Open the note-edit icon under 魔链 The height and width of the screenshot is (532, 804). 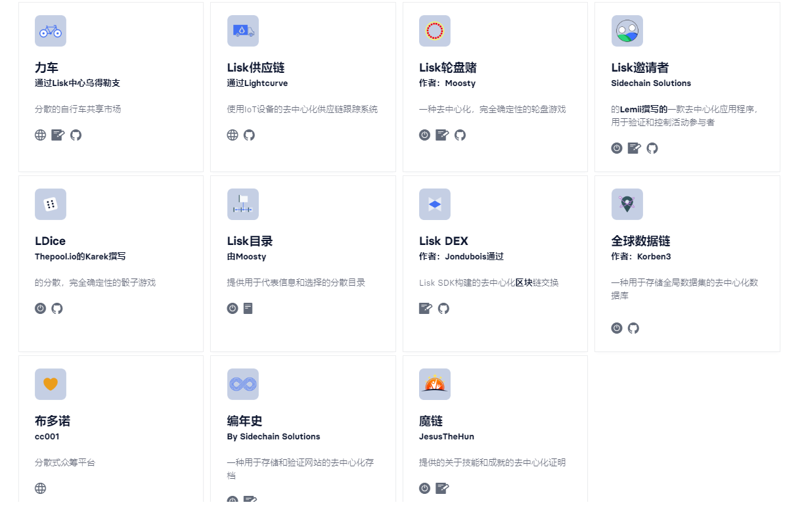coord(442,489)
